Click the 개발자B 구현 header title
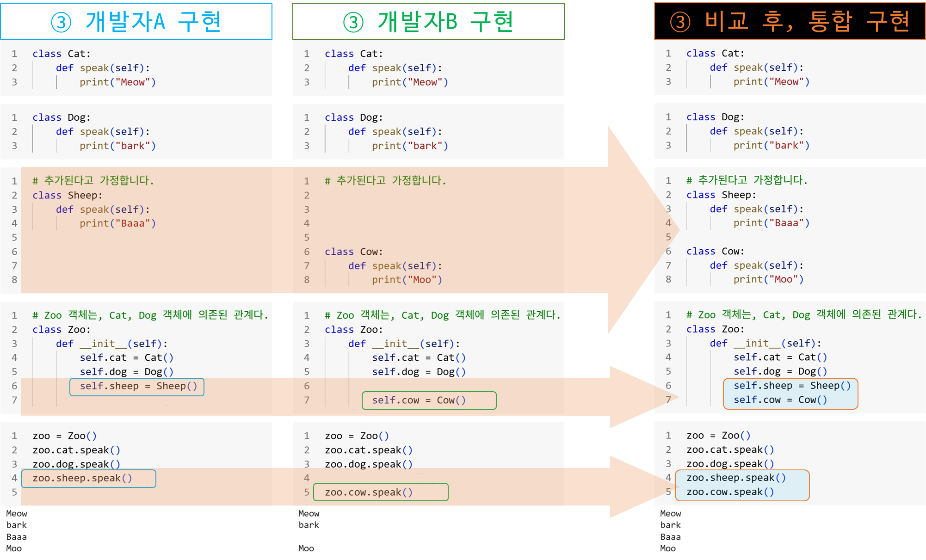The image size is (926, 560). [x=445, y=22]
